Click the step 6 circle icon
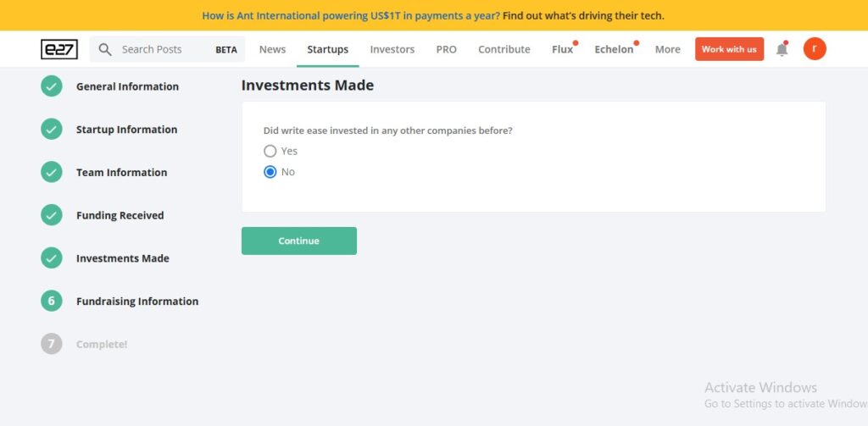The height and width of the screenshot is (426, 868). 52,301
